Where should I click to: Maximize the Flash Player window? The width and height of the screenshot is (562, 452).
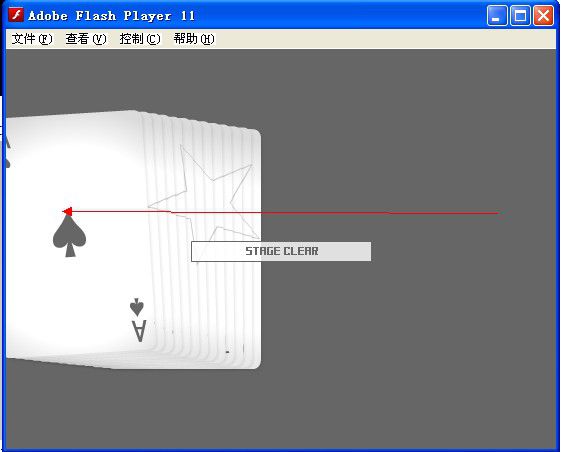click(x=520, y=16)
